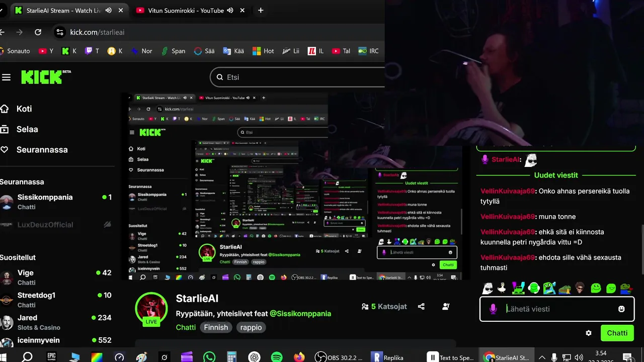The image size is (644, 362).
Task: Select the rappio tag
Action: click(251, 327)
